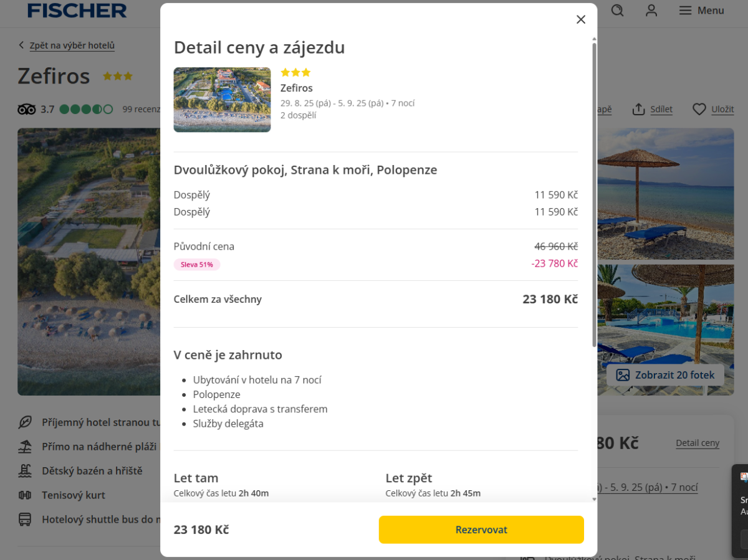Click the Sdílet link text
Viewport: 748px width, 560px height.
pos(661,109)
